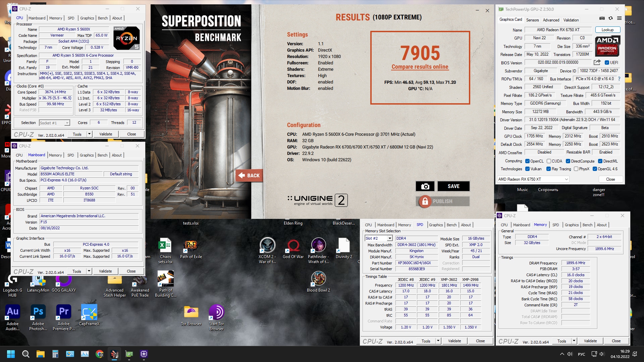Toggle PhysX checkbox in GPU-Z

click(576, 169)
